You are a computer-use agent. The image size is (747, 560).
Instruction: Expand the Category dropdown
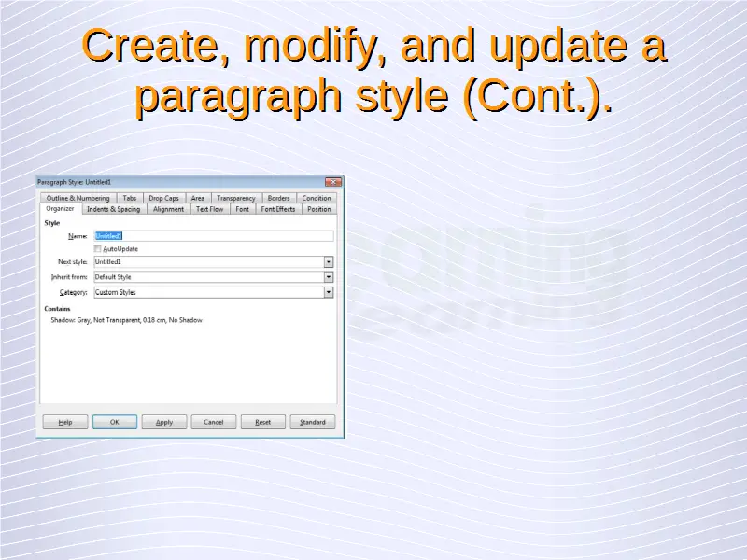329,292
